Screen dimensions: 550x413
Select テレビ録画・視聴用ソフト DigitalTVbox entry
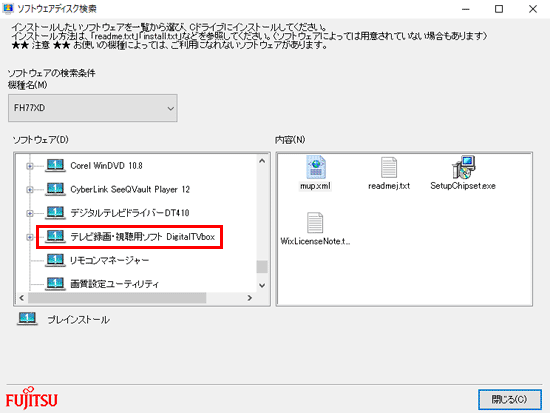[142, 237]
